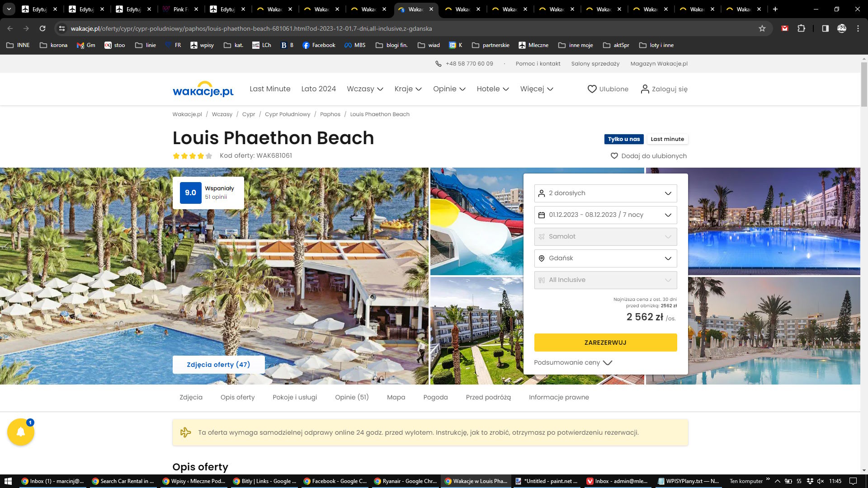Viewport: 868px width, 488px height.
Task: Toggle Dodaj do ulubionych heart
Action: (x=614, y=156)
